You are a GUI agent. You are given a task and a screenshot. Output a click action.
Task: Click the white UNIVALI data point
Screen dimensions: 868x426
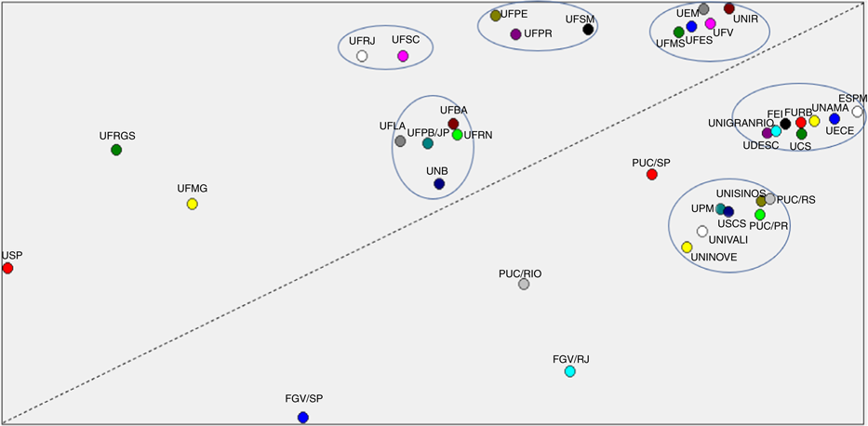(702, 232)
